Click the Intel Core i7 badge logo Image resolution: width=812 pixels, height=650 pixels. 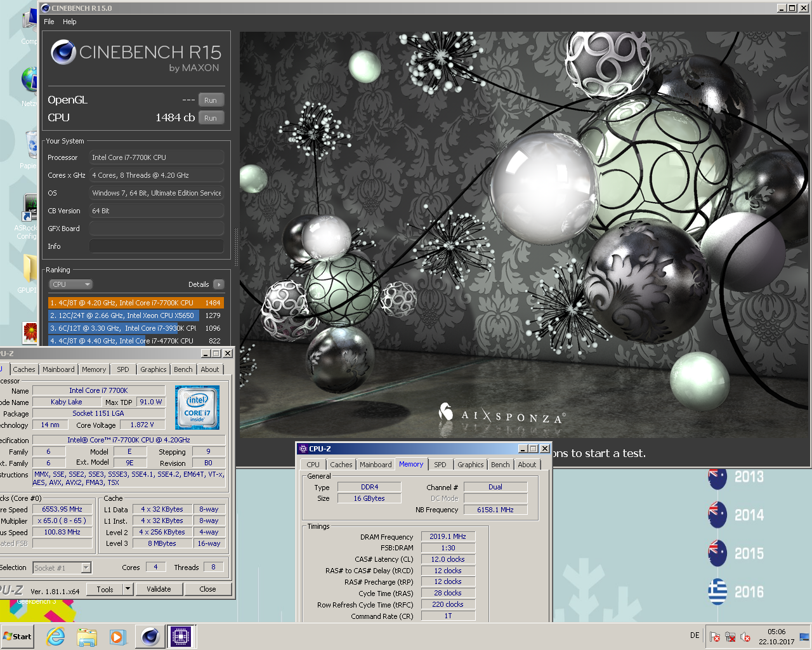tap(197, 408)
